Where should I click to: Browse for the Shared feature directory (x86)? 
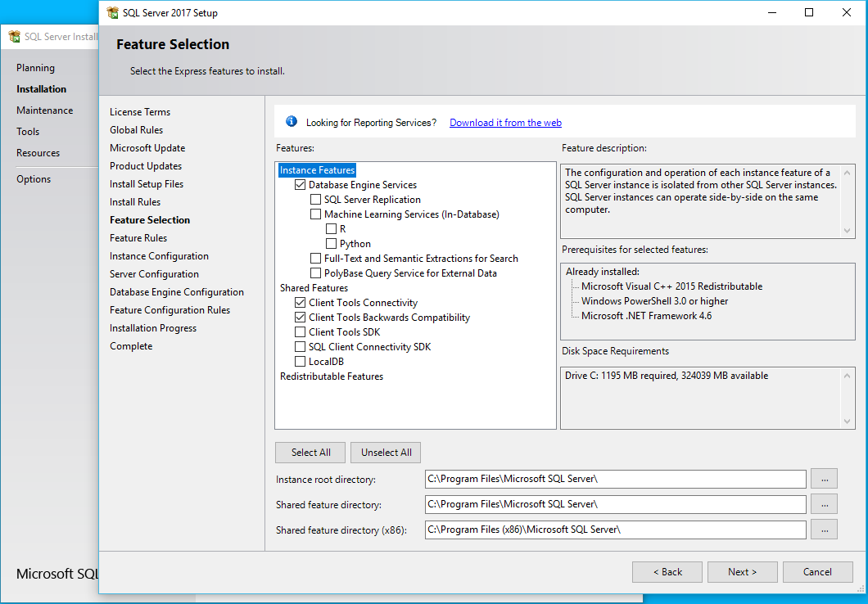point(825,530)
